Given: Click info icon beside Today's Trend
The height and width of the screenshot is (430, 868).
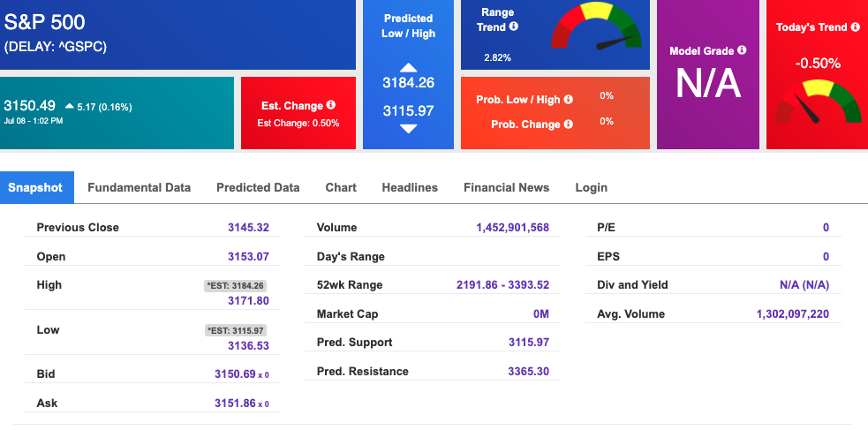Looking at the screenshot, I should pyautogui.click(x=856, y=26).
